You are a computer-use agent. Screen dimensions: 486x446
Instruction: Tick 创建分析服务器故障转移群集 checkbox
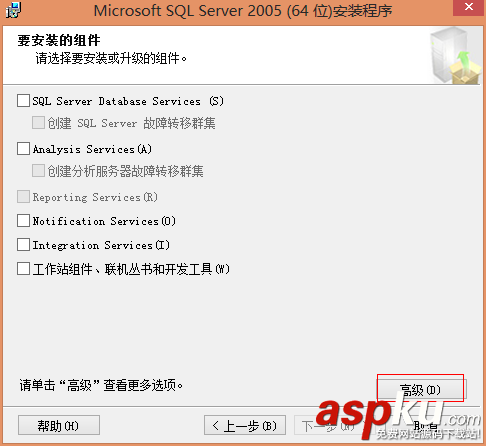(x=38, y=170)
